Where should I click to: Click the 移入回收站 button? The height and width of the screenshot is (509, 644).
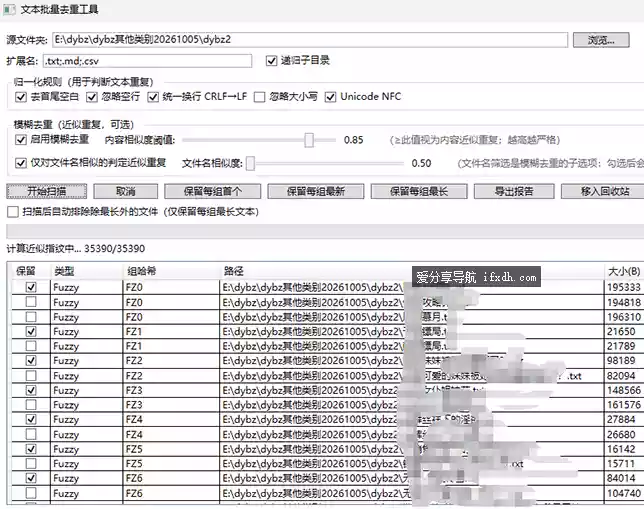click(605, 191)
